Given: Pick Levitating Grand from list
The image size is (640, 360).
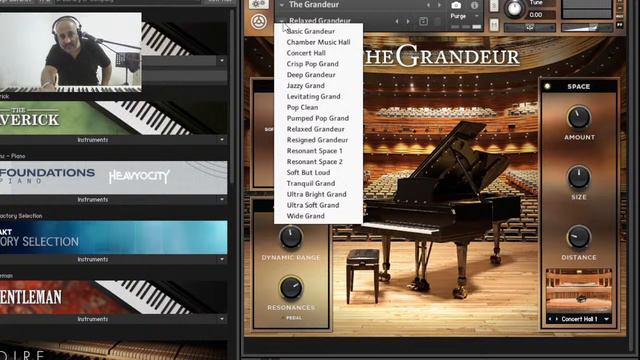Looking at the screenshot, I should (x=313, y=96).
